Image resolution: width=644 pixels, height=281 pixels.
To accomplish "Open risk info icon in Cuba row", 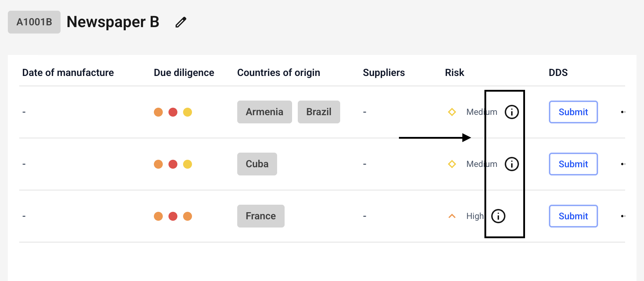I will point(511,164).
